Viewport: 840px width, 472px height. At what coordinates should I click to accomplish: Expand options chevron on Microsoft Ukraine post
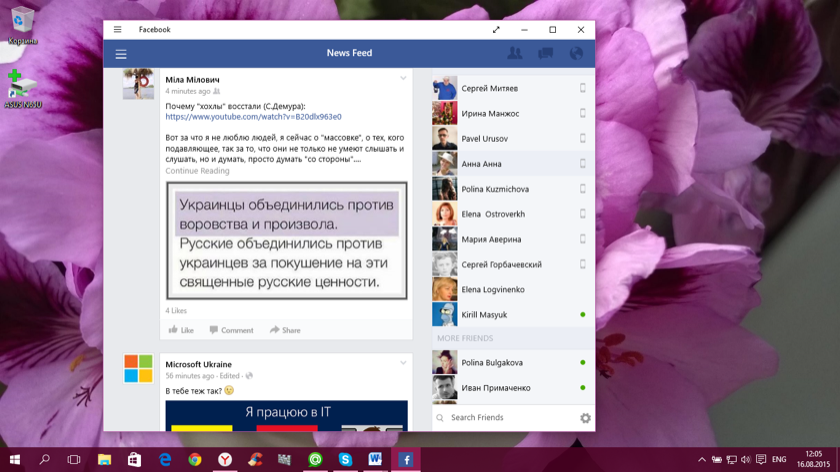tap(404, 362)
